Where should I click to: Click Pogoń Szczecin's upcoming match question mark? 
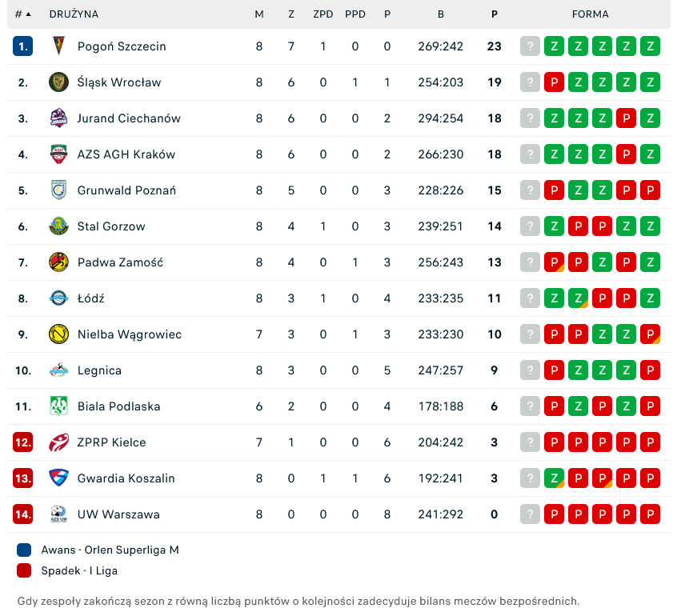coord(530,46)
